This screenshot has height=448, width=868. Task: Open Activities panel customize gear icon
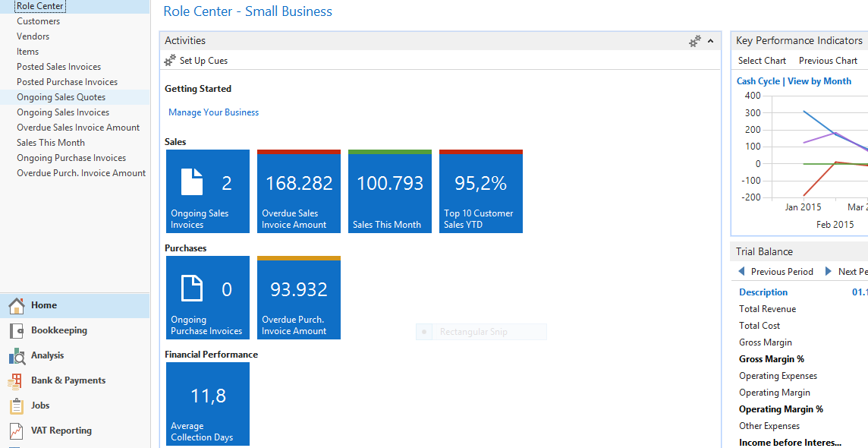[694, 41]
